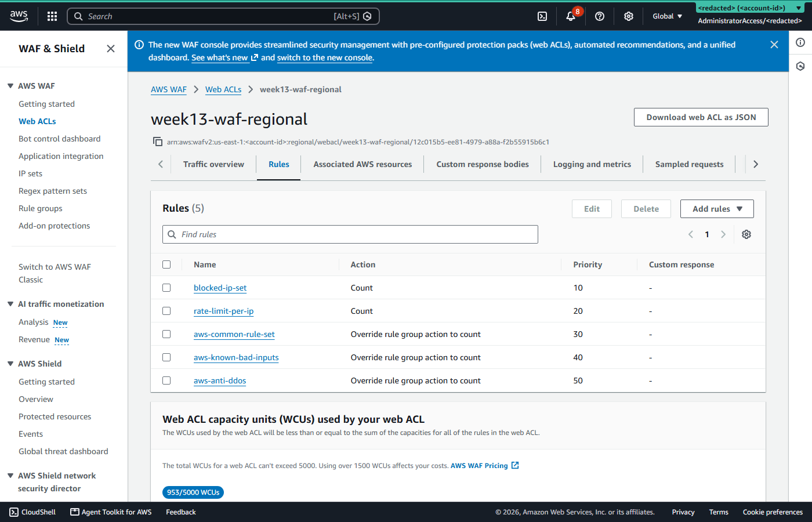Open Logging and metrics tab
Image resolution: width=812 pixels, height=522 pixels.
tap(592, 164)
